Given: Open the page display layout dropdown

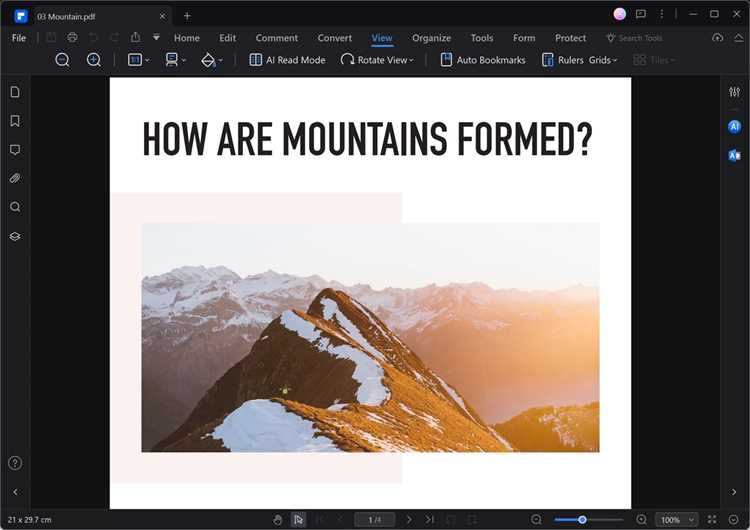Looking at the screenshot, I should click(x=175, y=60).
